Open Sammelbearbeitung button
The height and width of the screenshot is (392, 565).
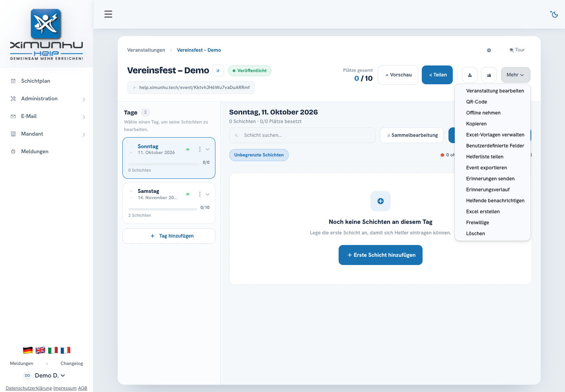pos(412,135)
